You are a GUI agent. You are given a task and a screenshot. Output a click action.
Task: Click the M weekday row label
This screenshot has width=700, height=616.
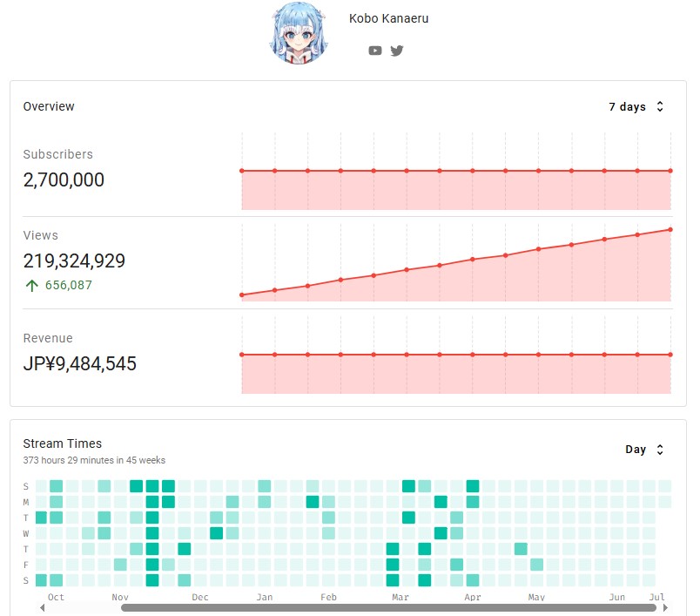click(x=26, y=502)
